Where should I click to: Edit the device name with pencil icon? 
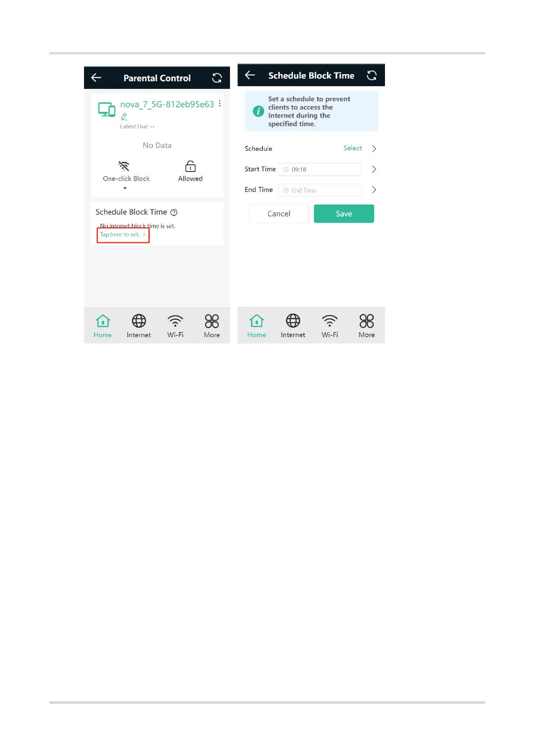click(x=124, y=117)
